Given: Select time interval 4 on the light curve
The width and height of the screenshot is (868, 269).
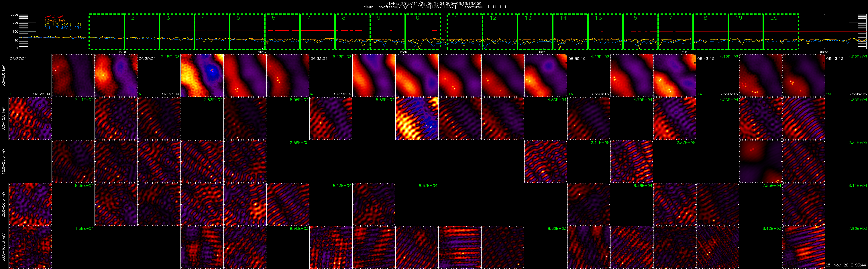Looking at the screenshot, I should 212,32.
